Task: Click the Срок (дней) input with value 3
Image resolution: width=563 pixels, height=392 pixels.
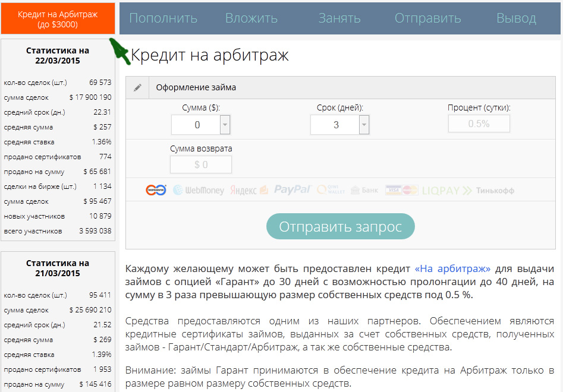Action: (335, 125)
